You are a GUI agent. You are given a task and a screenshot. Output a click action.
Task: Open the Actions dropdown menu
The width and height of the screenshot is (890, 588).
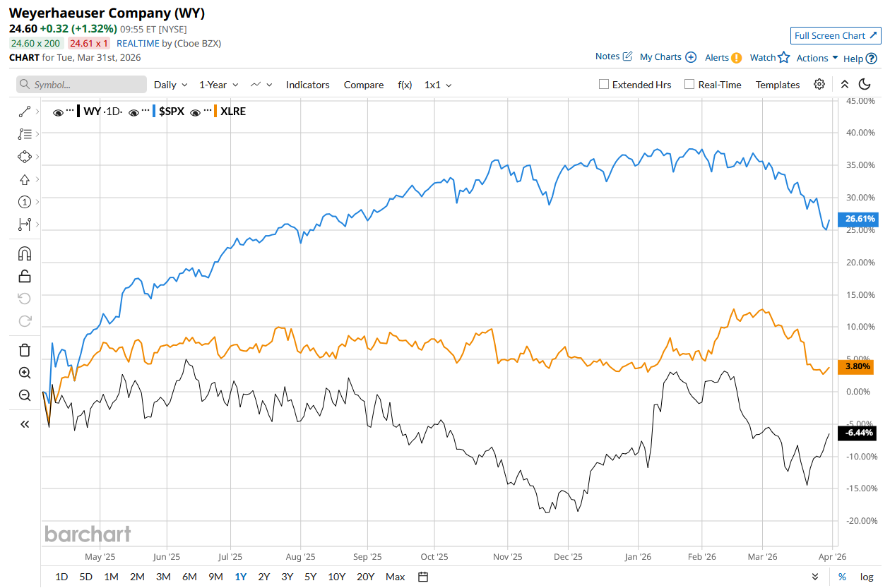817,58
